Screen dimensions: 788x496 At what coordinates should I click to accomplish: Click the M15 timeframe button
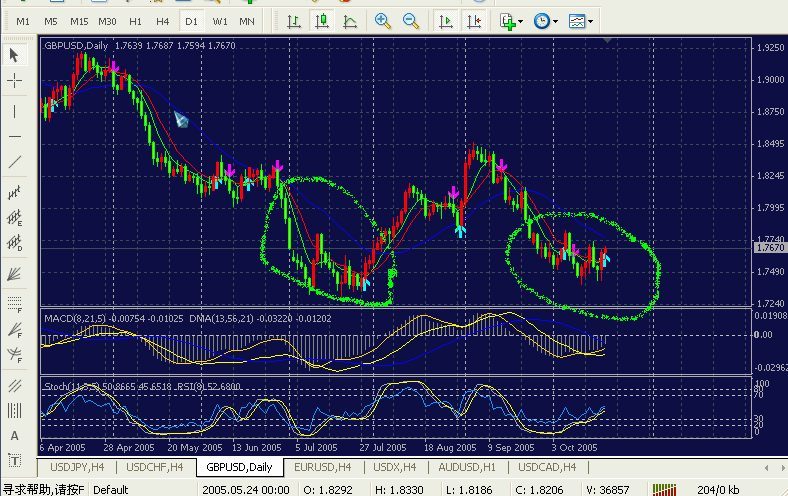coord(79,21)
